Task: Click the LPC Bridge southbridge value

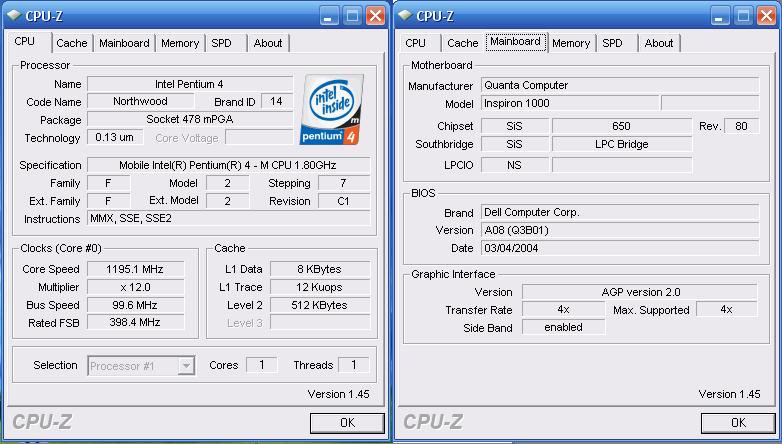Action: point(622,144)
